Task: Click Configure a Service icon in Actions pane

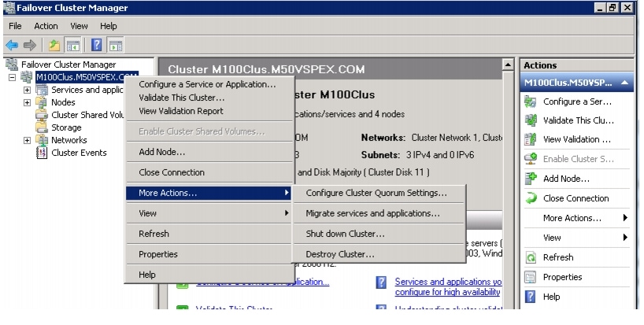Action: pos(531,102)
